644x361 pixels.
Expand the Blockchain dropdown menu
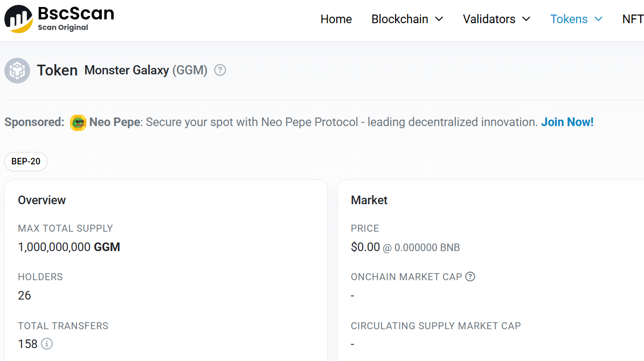coord(407,19)
